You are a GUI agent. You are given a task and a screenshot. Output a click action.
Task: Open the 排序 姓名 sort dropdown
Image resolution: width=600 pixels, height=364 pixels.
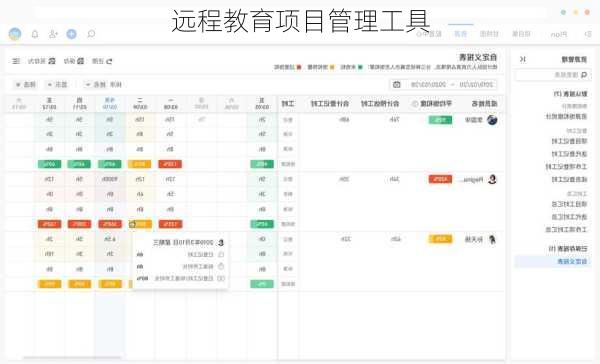point(104,85)
